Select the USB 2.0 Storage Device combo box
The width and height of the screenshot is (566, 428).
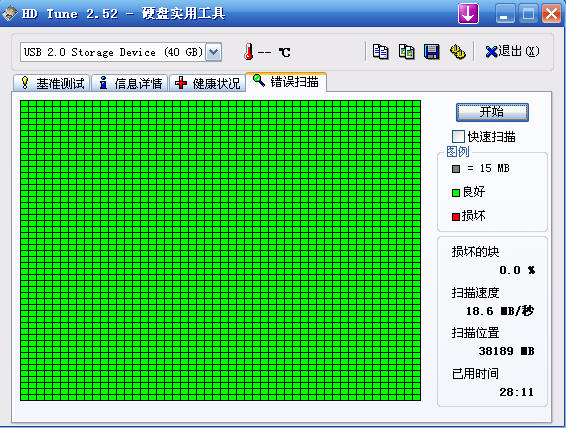click(x=121, y=52)
